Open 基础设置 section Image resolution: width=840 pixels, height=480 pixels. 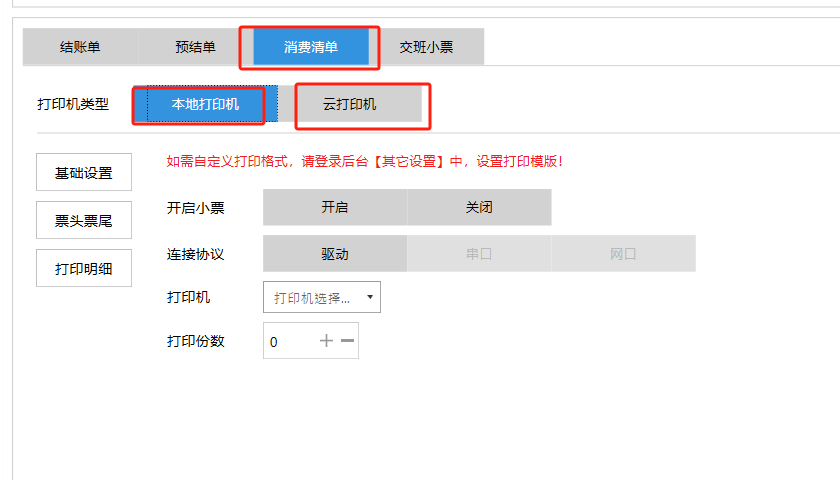tap(84, 172)
